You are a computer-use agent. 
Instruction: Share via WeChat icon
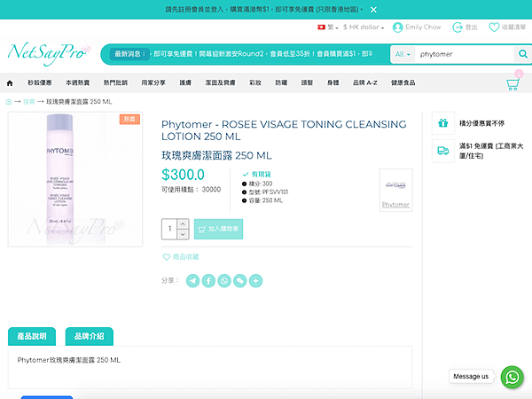[240, 281]
